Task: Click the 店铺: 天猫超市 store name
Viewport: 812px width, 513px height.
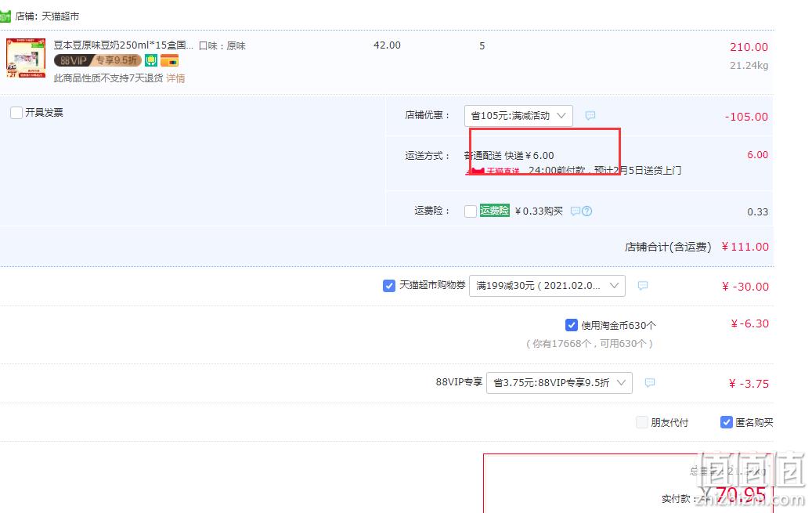Action: [x=47, y=16]
